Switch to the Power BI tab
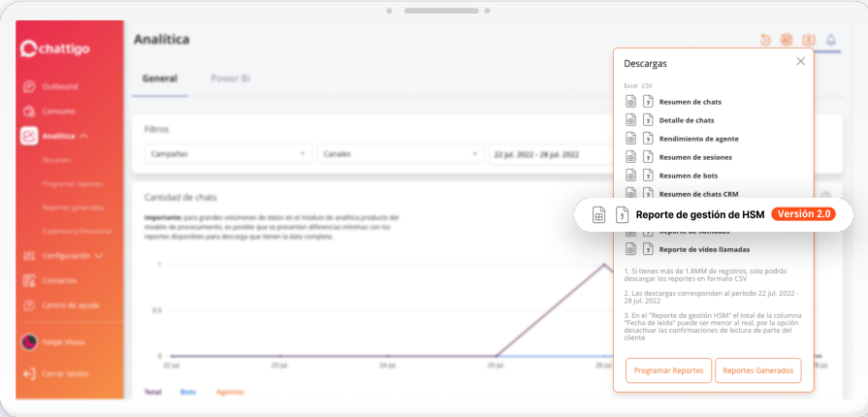Image resolution: width=868 pixels, height=417 pixels. click(x=231, y=79)
